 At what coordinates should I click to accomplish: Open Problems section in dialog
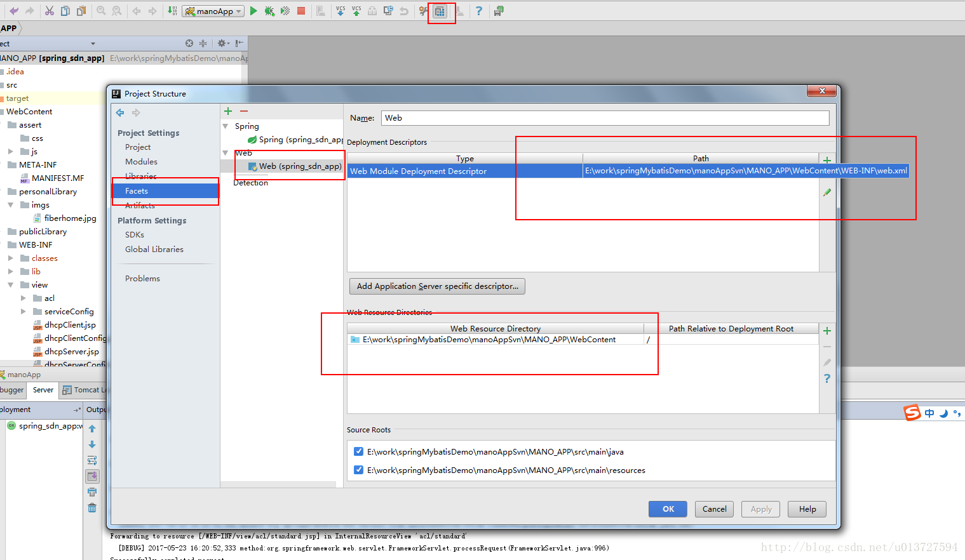pyautogui.click(x=142, y=278)
